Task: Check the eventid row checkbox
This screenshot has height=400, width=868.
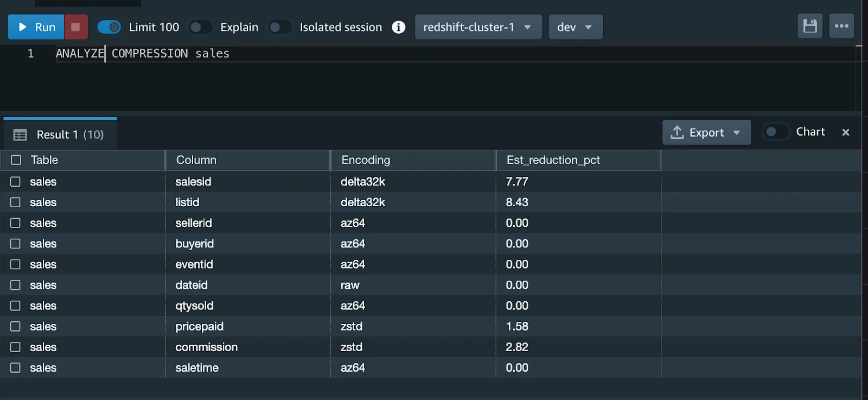Action: pos(16,264)
